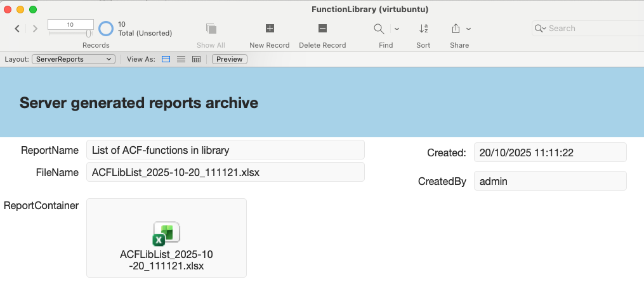
Task: Create a record with New Record icon
Action: click(270, 29)
